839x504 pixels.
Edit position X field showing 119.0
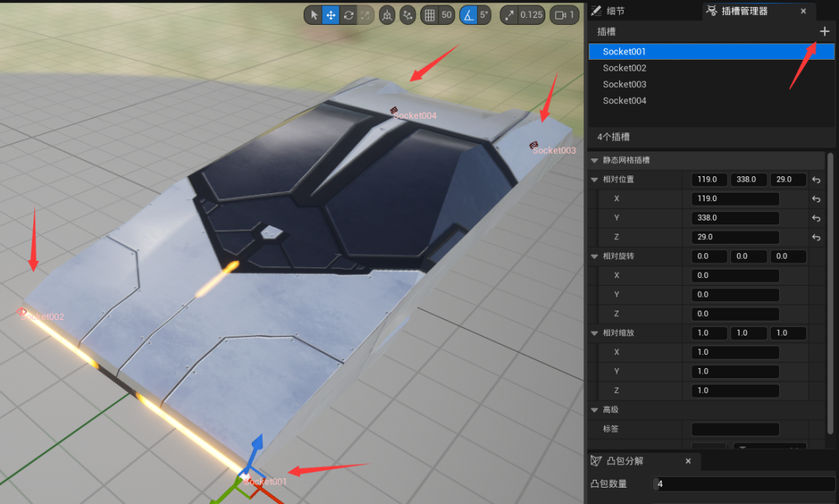pos(735,199)
